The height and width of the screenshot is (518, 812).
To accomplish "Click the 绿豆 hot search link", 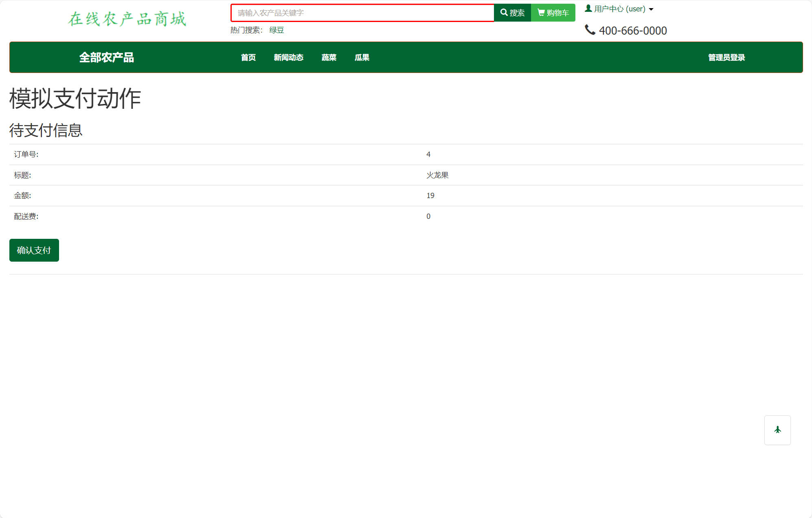I will pyautogui.click(x=277, y=30).
